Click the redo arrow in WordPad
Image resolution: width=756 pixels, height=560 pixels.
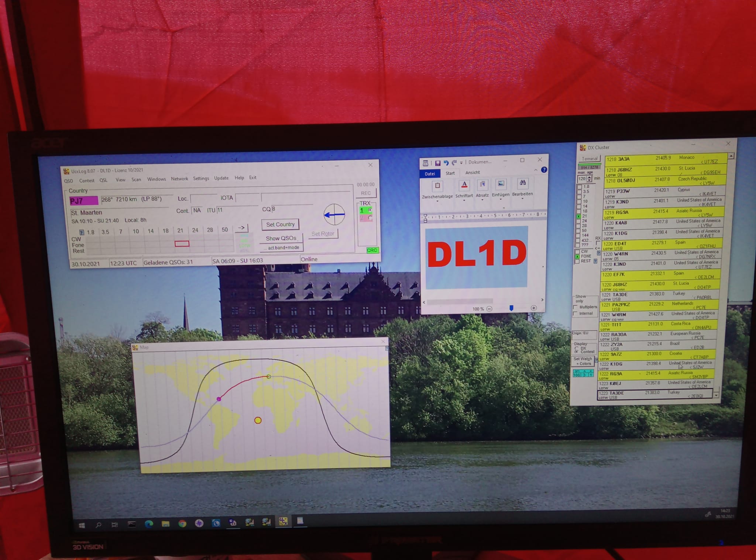tap(454, 163)
